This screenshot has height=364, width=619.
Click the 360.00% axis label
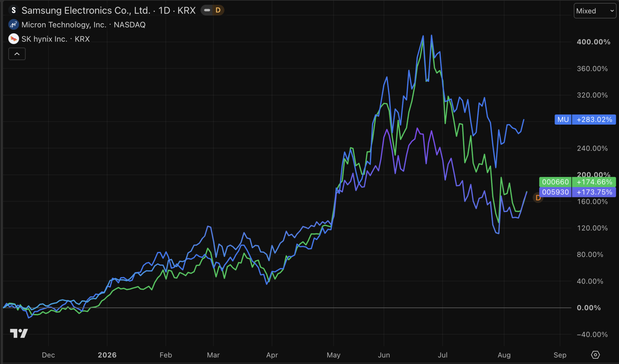coord(592,69)
